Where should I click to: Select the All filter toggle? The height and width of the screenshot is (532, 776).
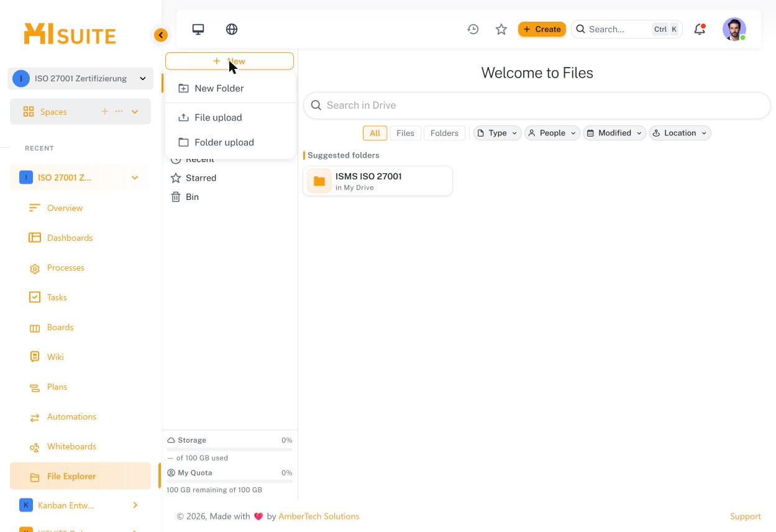click(x=375, y=133)
